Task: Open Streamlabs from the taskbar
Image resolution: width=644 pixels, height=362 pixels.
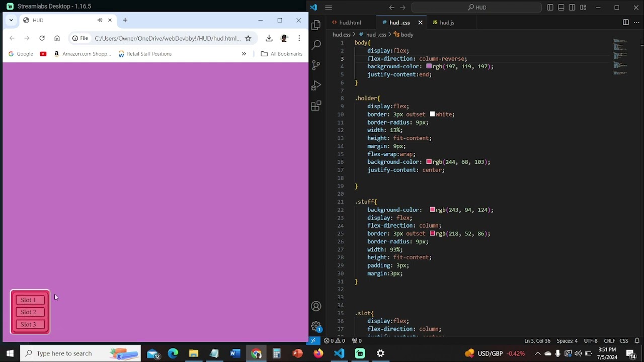Action: 360,353
